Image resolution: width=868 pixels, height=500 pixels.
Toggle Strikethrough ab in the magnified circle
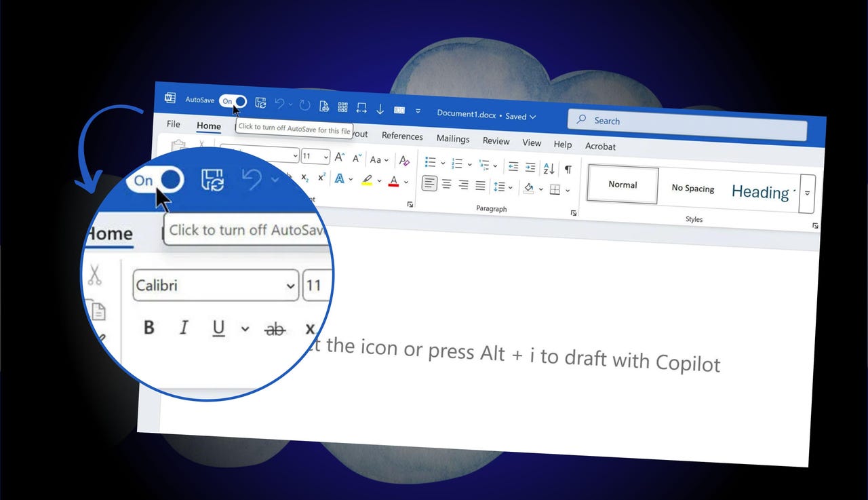tap(275, 330)
